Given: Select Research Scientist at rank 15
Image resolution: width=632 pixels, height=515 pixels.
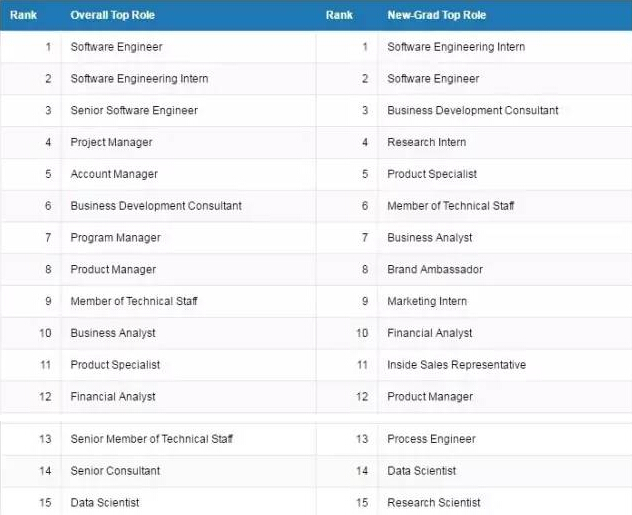Looking at the screenshot, I should tap(434, 503).
